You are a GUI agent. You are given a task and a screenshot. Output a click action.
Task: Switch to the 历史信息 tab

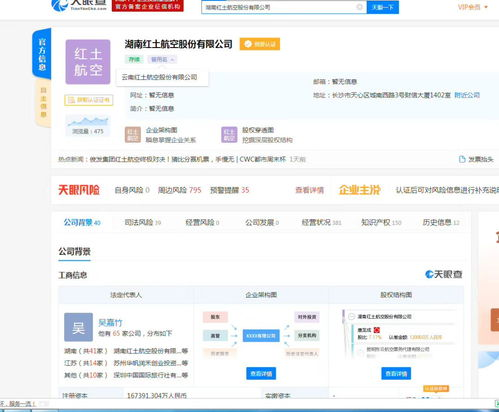pos(441,223)
